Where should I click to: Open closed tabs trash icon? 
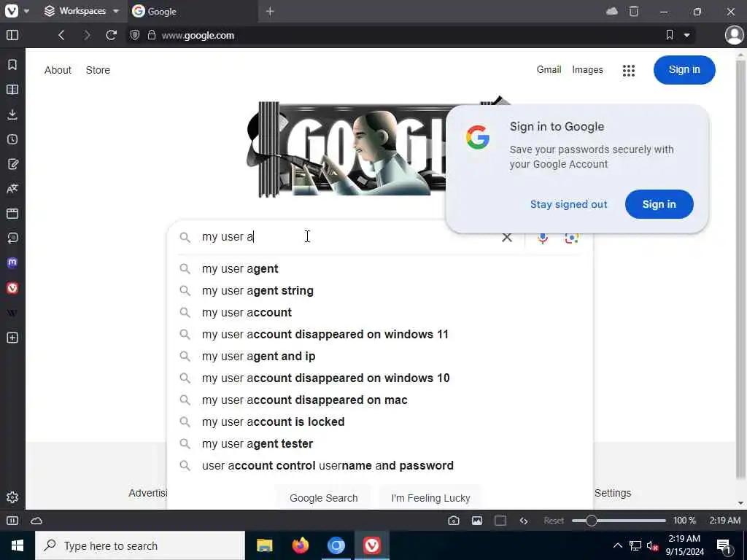pos(634,11)
